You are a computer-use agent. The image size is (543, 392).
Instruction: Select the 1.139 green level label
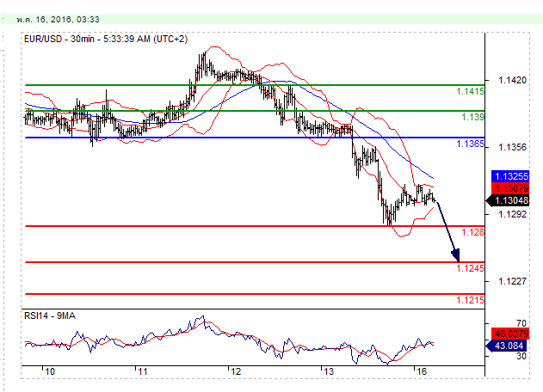coord(471,117)
